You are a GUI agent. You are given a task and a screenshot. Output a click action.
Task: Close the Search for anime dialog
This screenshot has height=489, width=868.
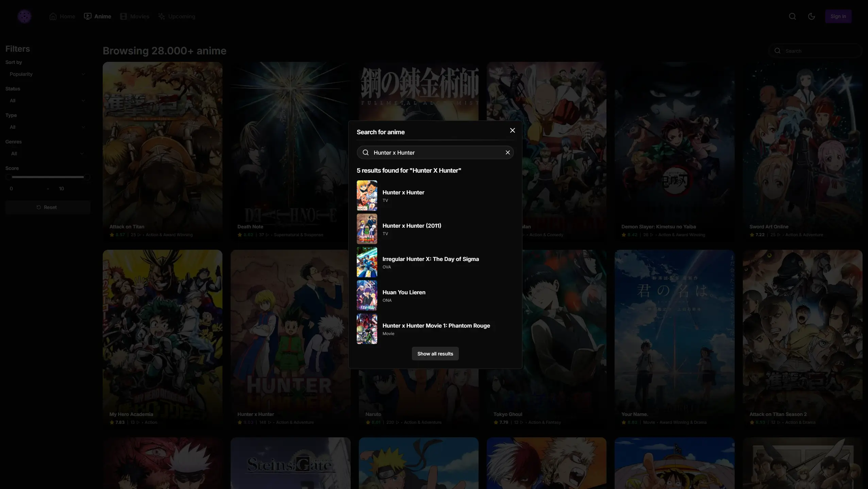point(512,130)
